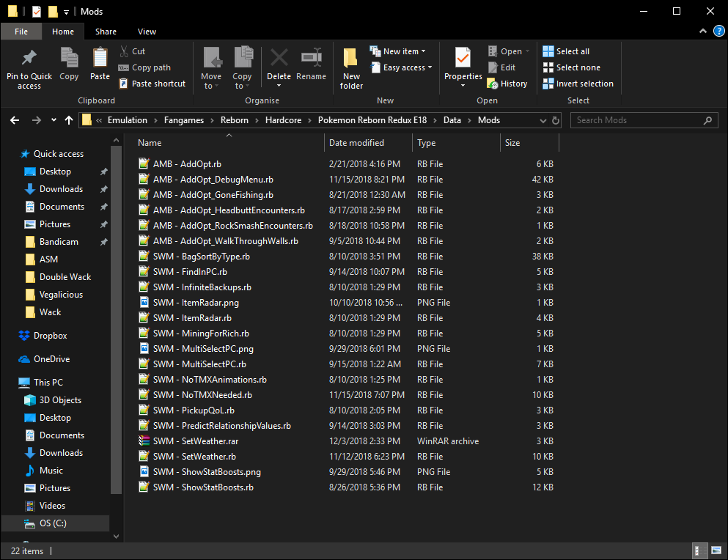Click the Cut scissors icon
This screenshot has width=728, height=560.
coord(124,51)
